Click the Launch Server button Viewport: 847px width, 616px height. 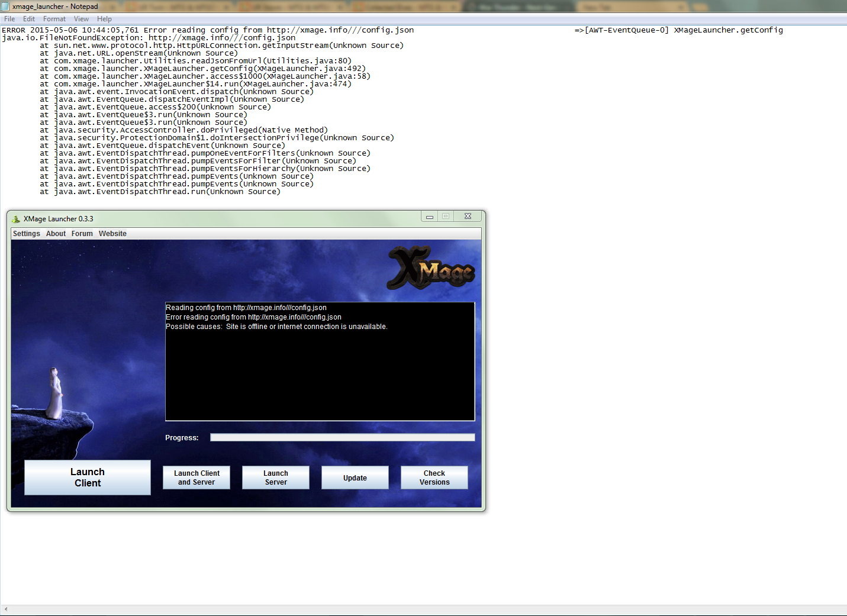pyautogui.click(x=276, y=478)
